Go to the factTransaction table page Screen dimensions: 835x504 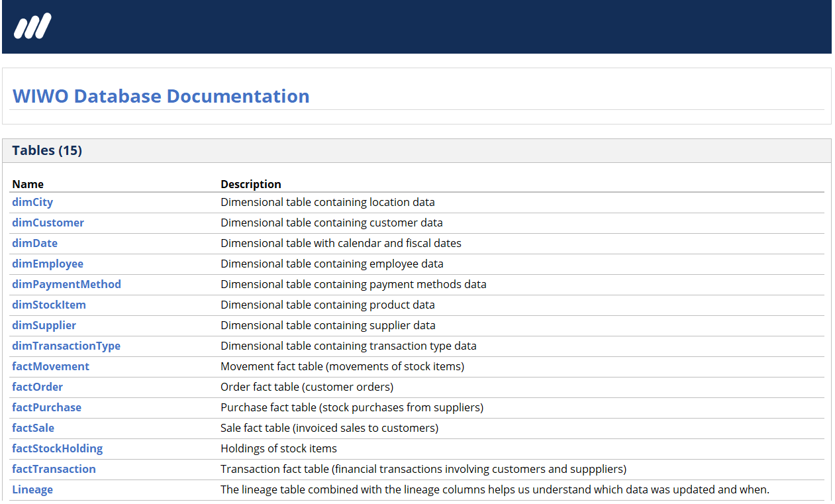coord(54,469)
